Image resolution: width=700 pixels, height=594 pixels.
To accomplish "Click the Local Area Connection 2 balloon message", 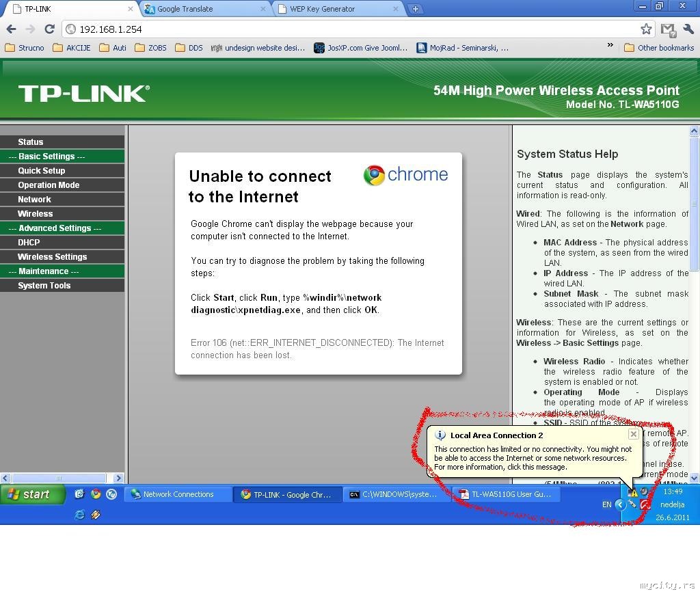I will tap(533, 458).
